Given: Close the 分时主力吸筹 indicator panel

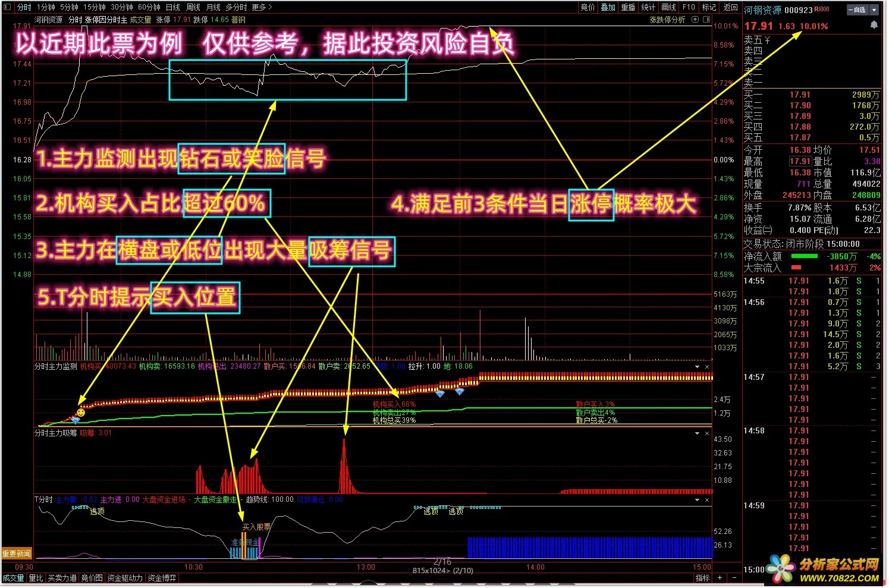Looking at the screenshot, I should click(x=707, y=433).
